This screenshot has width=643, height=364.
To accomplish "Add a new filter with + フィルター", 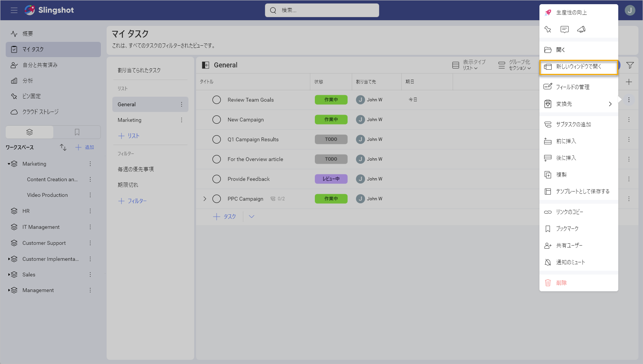I will click(x=132, y=201).
